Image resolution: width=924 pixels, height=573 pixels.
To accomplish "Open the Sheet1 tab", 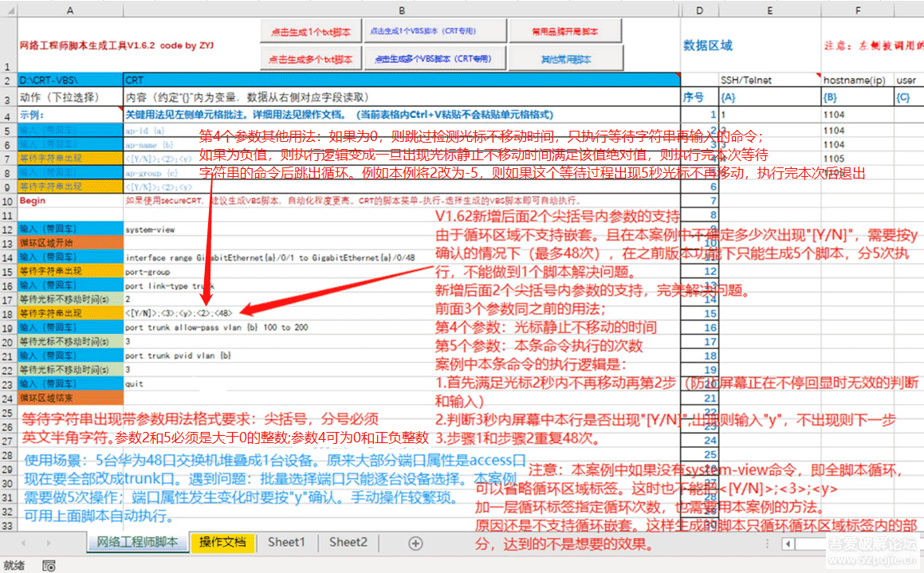I will [286, 543].
